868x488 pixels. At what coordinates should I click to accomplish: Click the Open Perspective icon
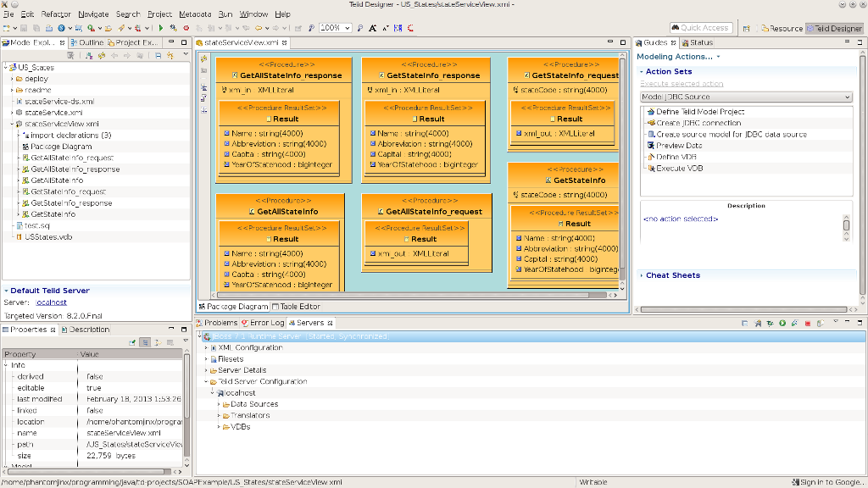tap(747, 28)
